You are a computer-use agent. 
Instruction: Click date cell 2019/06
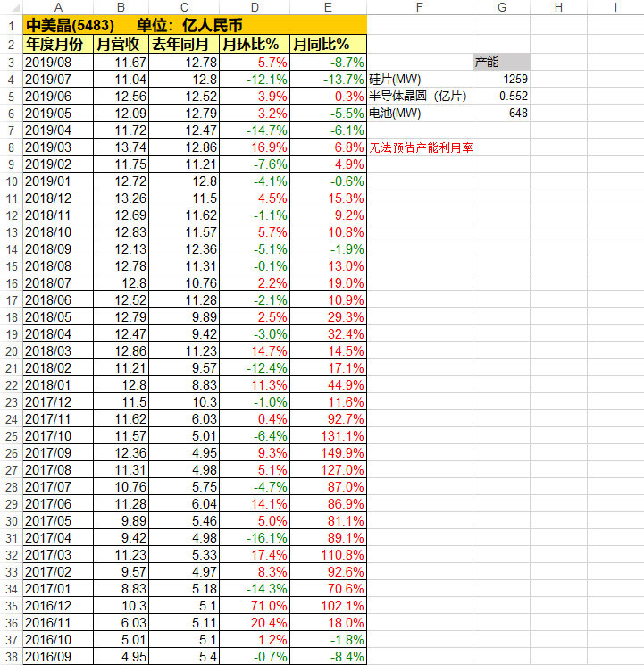tap(58, 97)
